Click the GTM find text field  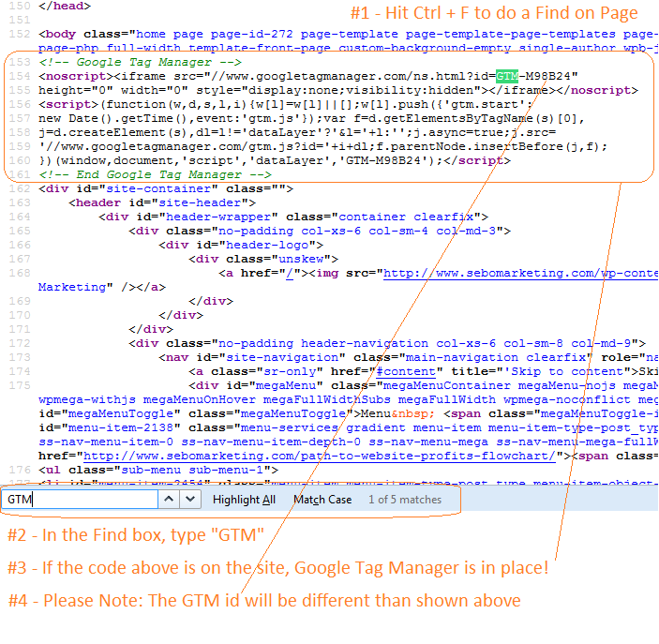80,500
